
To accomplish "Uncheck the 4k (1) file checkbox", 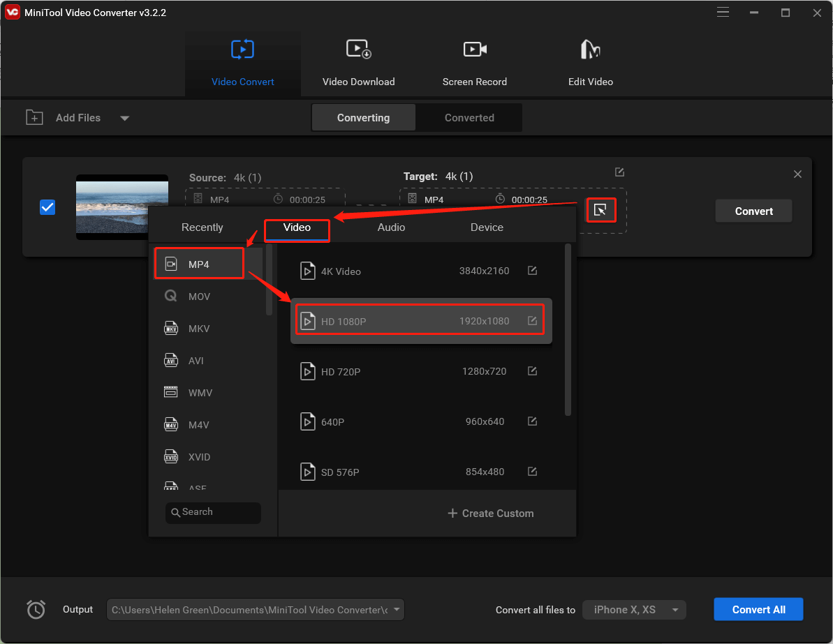I will click(47, 207).
